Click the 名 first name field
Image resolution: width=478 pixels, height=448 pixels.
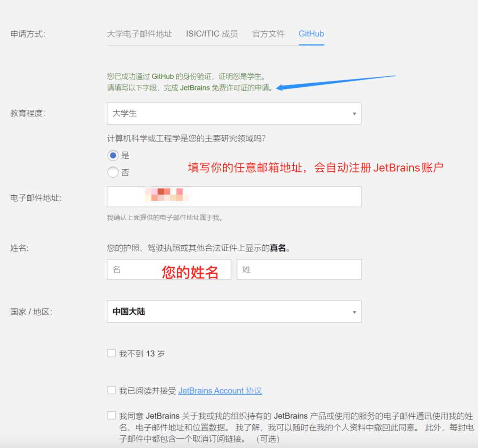point(169,270)
